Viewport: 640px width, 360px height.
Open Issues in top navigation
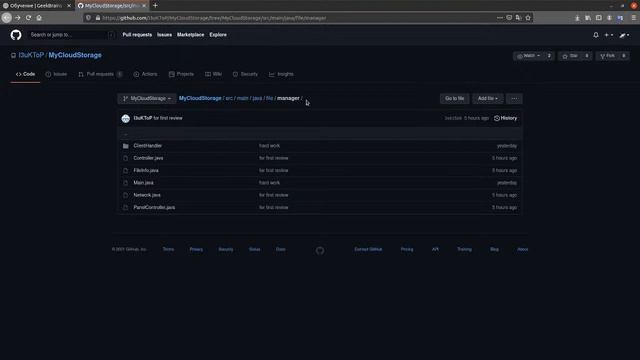pos(164,35)
